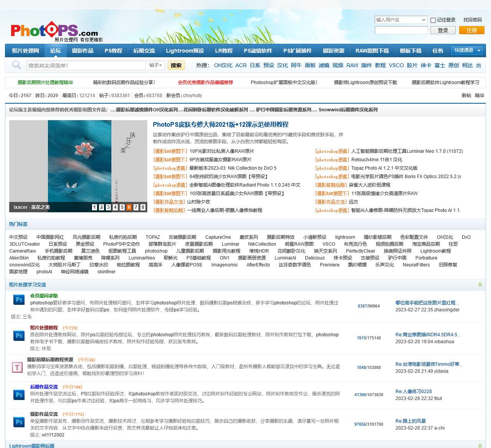Viewport: 491px width, 448px height.
Task: Click the magnifier icon beside search box
Action: click(x=16, y=64)
